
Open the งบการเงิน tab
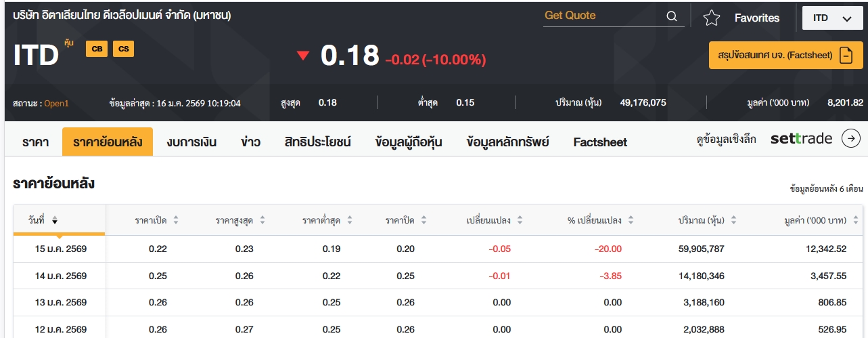(x=191, y=142)
